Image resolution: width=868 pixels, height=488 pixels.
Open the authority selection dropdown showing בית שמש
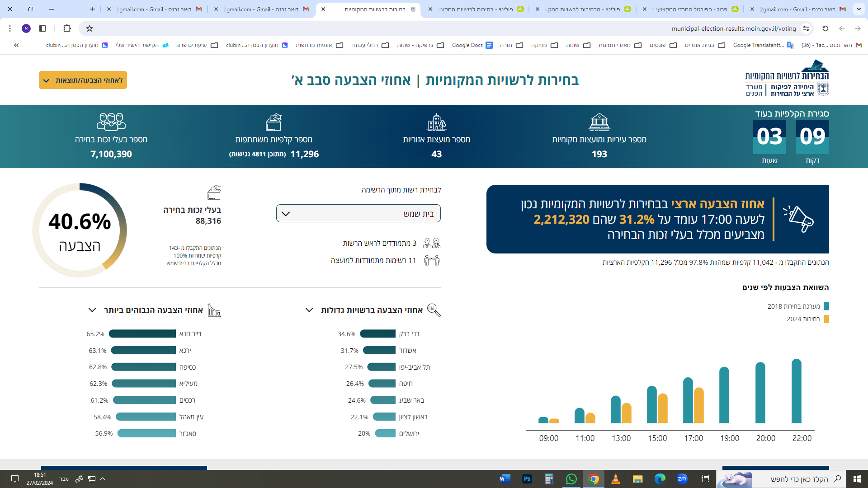[358, 214]
